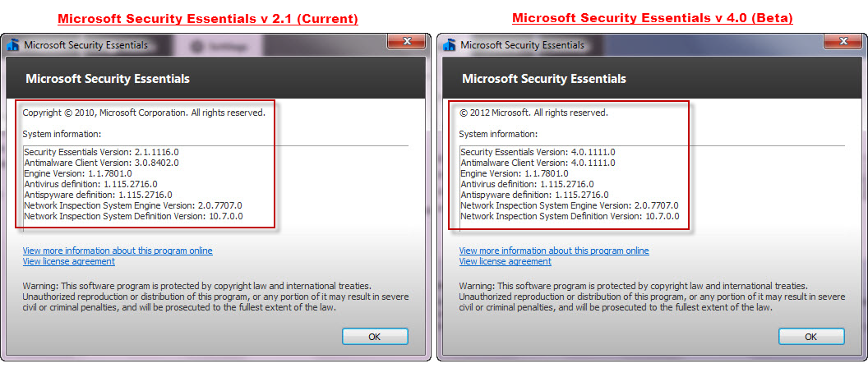Click the Security Essentials icon in v4.0 title bar
Image resolution: width=868 pixels, height=368 pixels.
450,45
